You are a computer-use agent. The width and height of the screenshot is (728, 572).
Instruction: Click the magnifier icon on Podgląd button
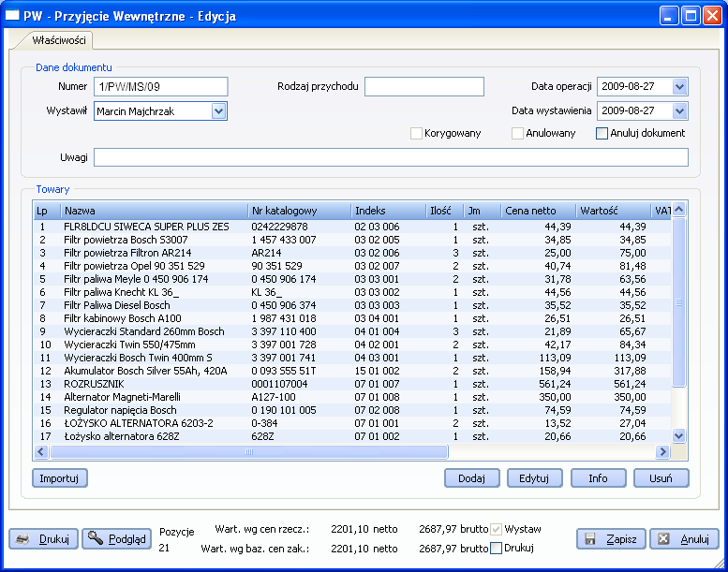click(96, 538)
